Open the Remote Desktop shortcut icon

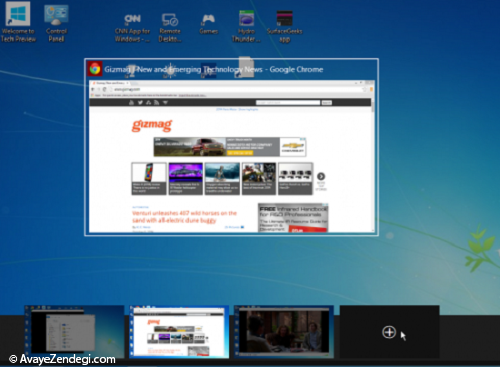170,28
